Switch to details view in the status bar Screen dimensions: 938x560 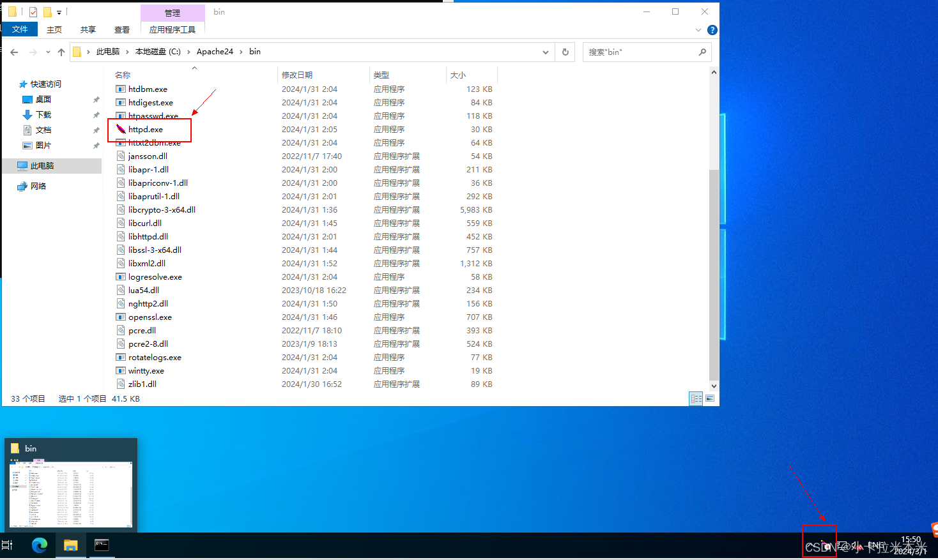tap(696, 398)
